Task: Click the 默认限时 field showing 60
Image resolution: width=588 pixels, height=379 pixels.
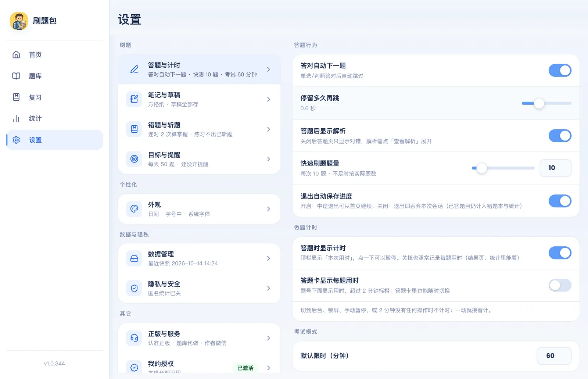Action: point(554,356)
